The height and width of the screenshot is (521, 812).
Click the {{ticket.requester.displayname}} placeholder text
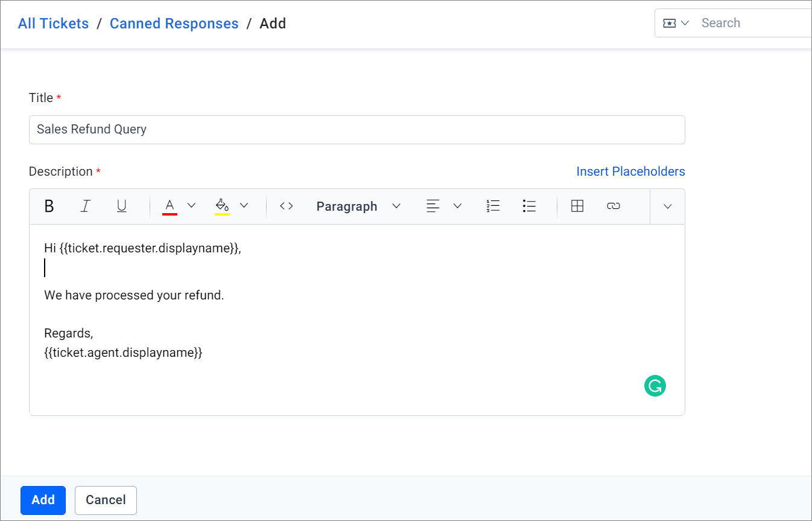click(149, 248)
